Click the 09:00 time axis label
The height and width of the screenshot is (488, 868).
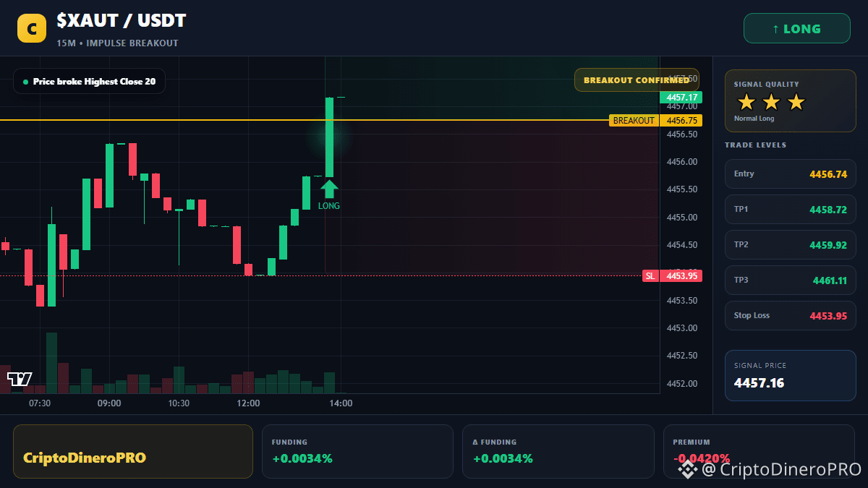[109, 403]
